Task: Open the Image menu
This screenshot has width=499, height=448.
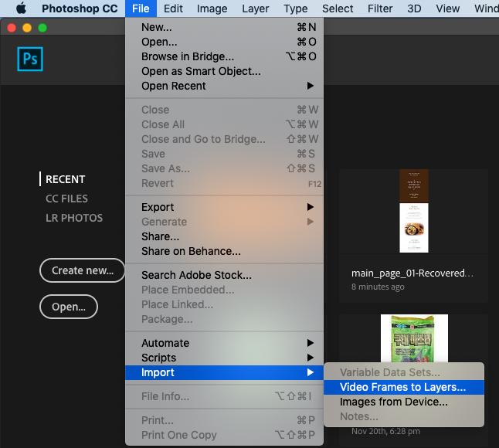Action: [x=212, y=8]
